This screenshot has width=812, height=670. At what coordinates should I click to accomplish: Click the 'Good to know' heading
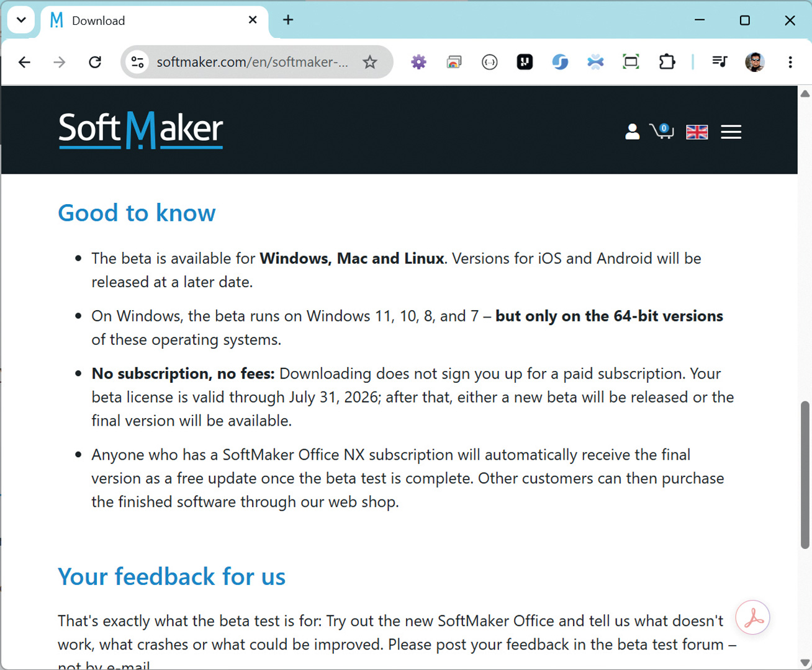tap(137, 213)
